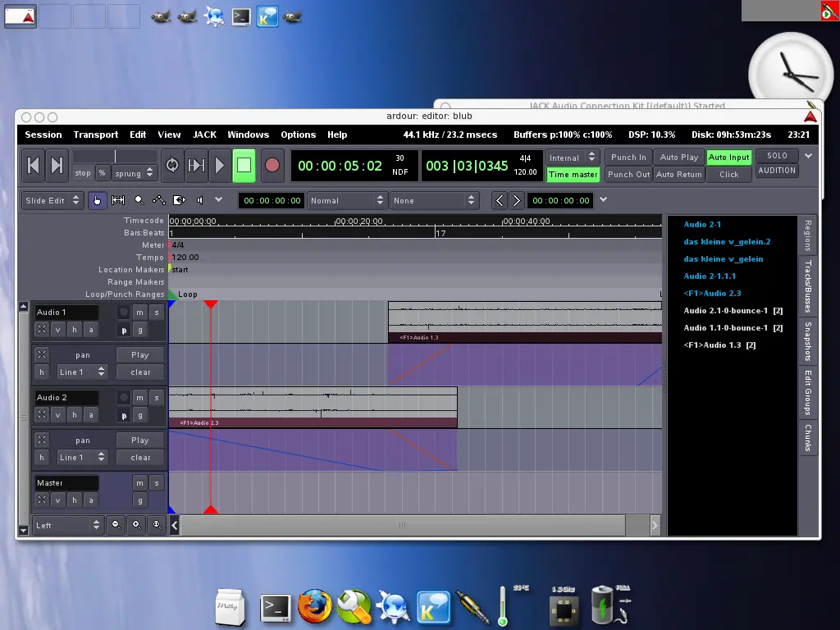Open the Left zoom focus dropdown

(68, 525)
